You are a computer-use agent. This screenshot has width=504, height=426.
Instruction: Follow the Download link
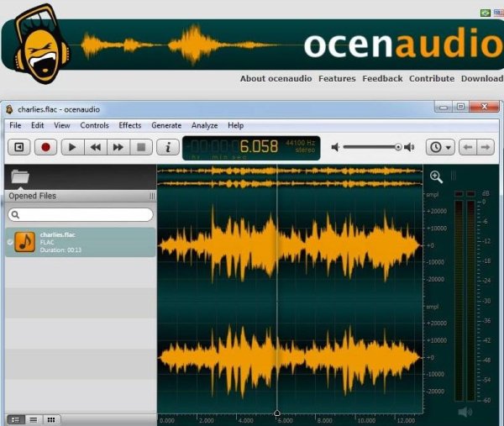tap(482, 78)
